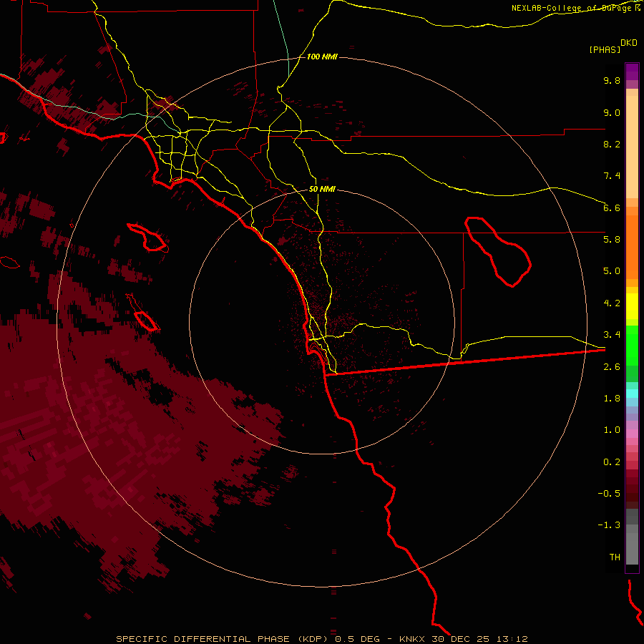Image resolution: width=644 pixels, height=644 pixels.
Task: Click the 6.6 scale label
Action: click(612, 208)
